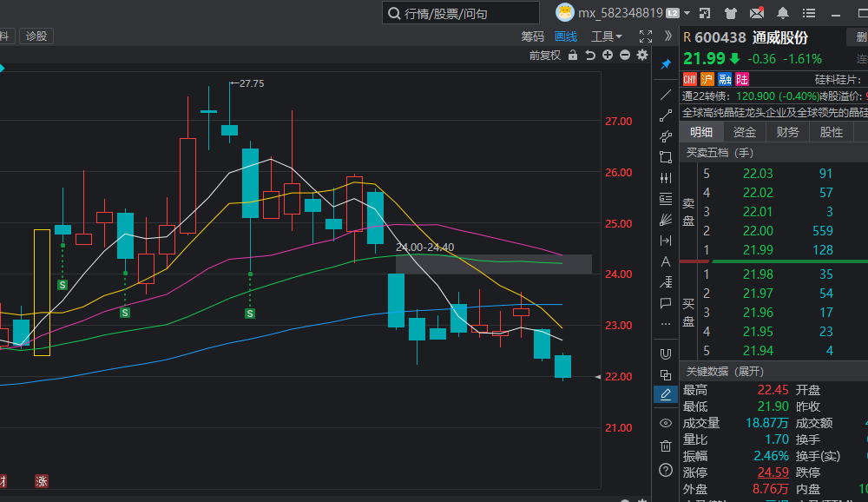868x502 pixels.
Task: Select the rectangle drawing tool
Action: 666,157
